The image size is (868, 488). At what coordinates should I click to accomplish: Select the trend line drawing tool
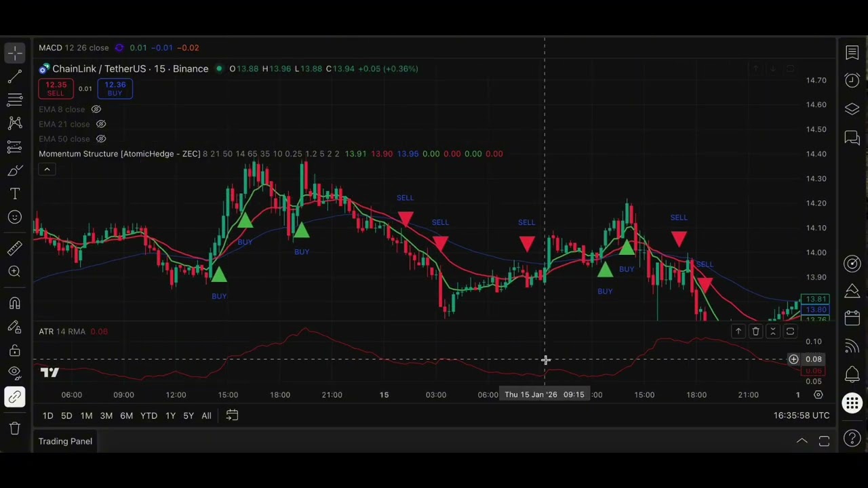pyautogui.click(x=15, y=77)
